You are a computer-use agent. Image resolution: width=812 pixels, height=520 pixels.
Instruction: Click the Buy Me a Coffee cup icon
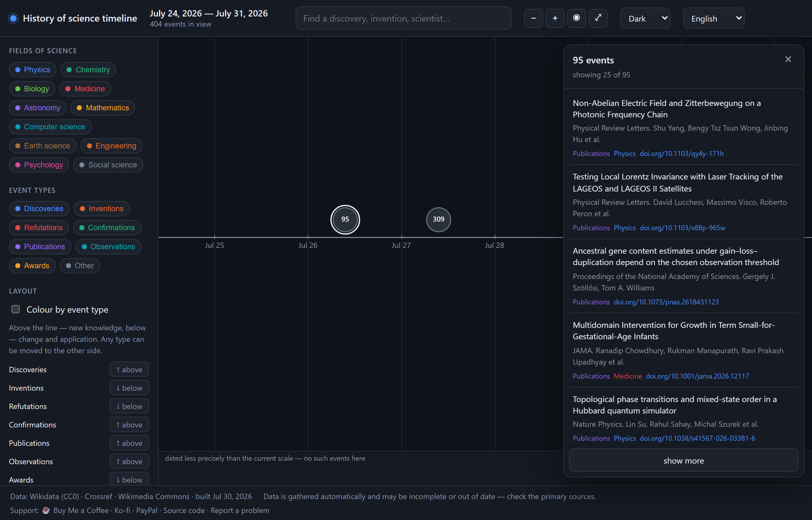46,510
